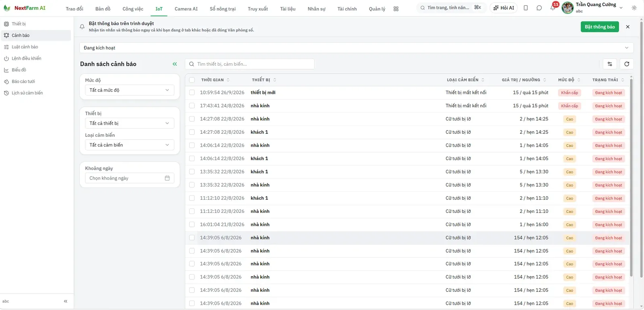
Task: Click the alert search field
Action: coord(250,64)
